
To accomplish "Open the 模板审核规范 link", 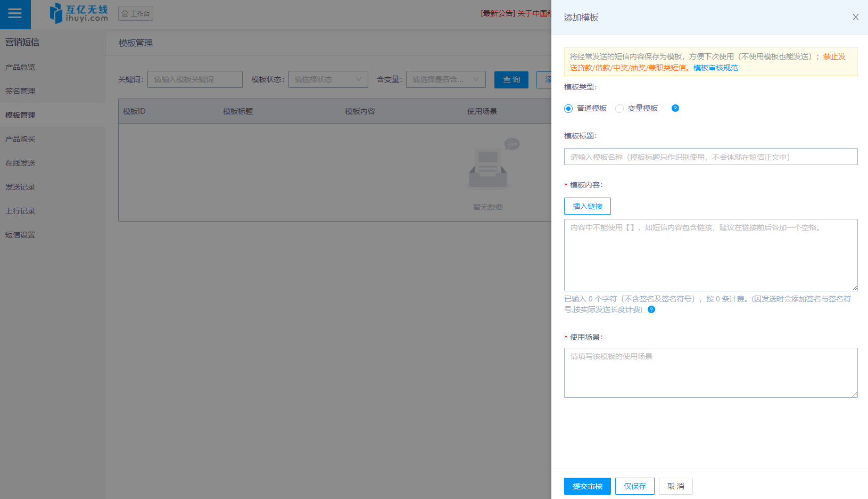I will [x=715, y=68].
